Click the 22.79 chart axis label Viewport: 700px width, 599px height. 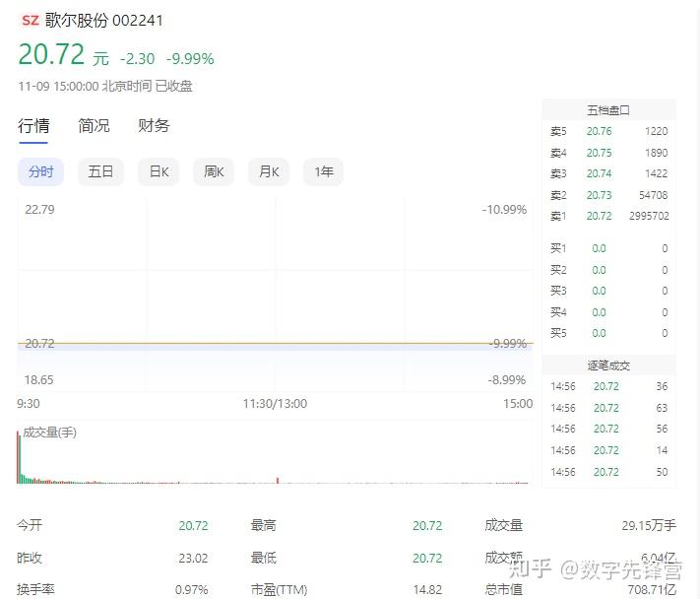(x=39, y=210)
